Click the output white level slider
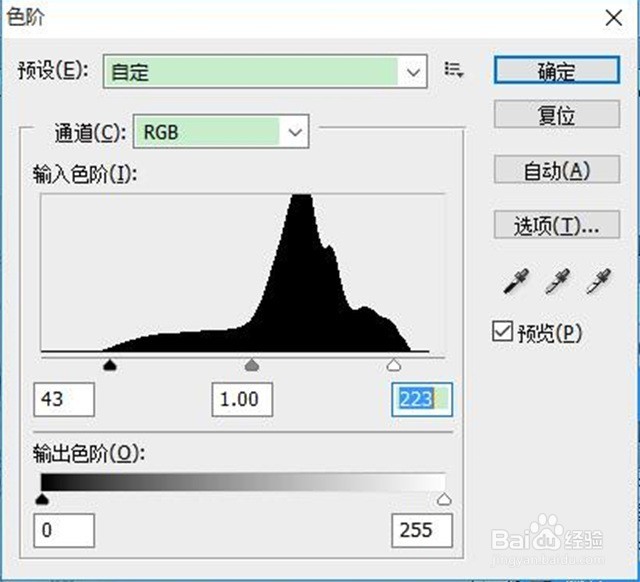Image resolution: width=640 pixels, height=582 pixels. [x=444, y=499]
